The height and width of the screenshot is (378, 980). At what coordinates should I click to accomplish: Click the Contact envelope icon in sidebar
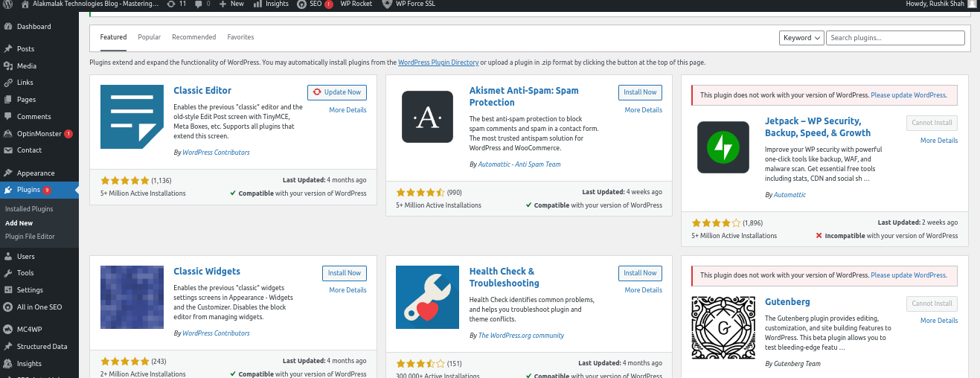coord(8,150)
